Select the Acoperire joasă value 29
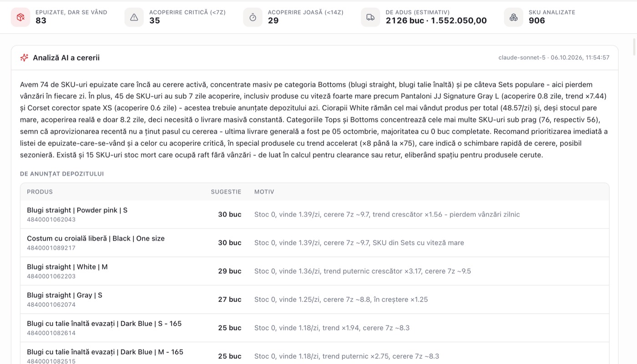This screenshot has width=637, height=364. pyautogui.click(x=273, y=20)
